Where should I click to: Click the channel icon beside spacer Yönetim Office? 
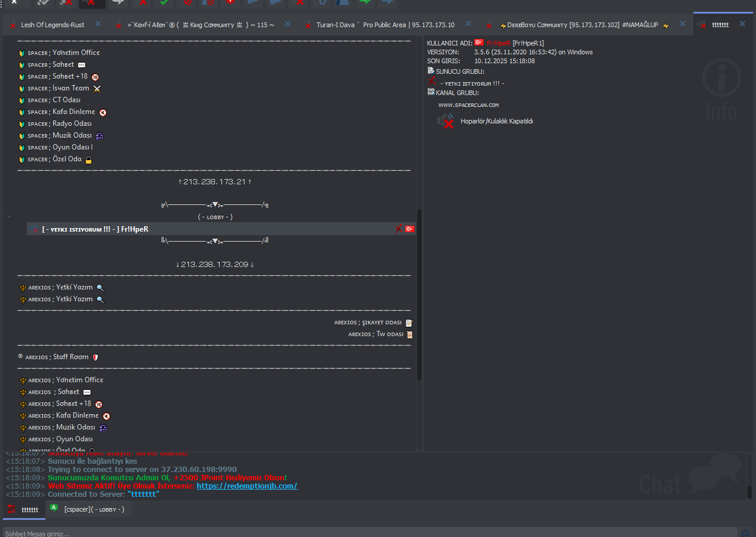[22, 53]
